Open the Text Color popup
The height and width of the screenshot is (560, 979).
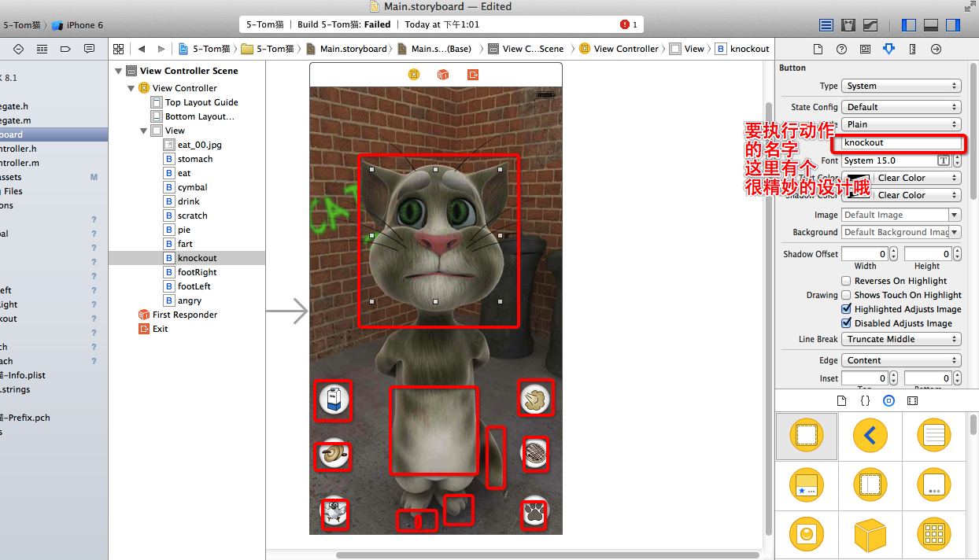tap(901, 178)
